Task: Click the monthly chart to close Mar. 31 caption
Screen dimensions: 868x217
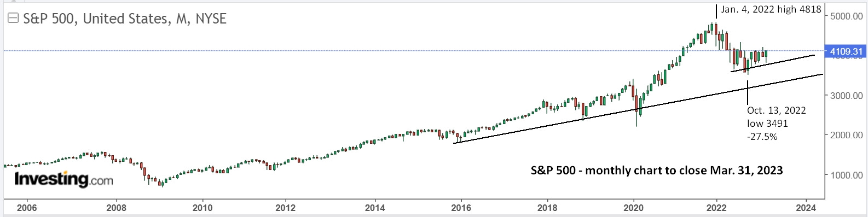Action: coord(657,171)
